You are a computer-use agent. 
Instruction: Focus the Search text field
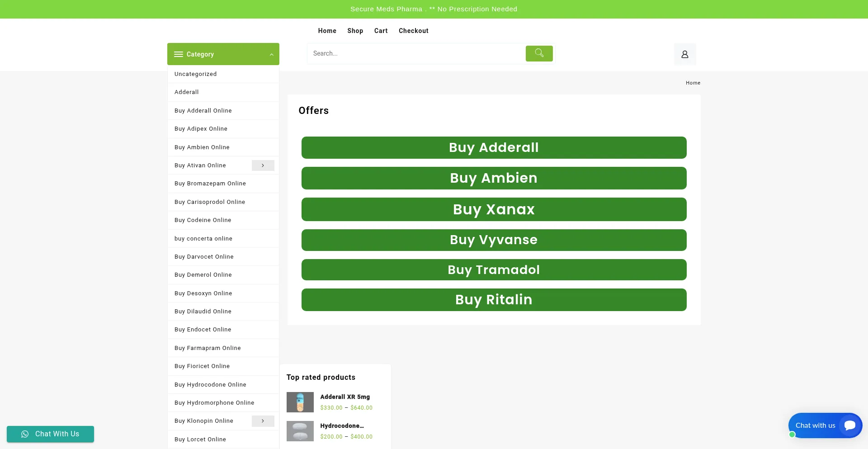416,53
